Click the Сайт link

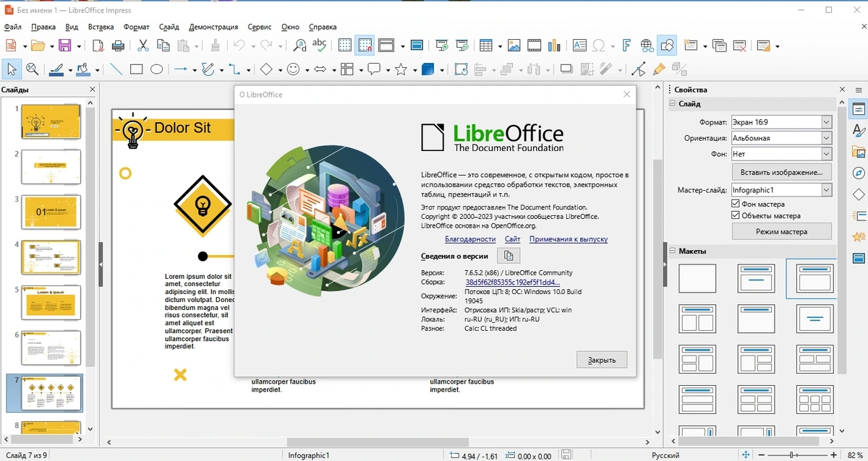(513, 239)
